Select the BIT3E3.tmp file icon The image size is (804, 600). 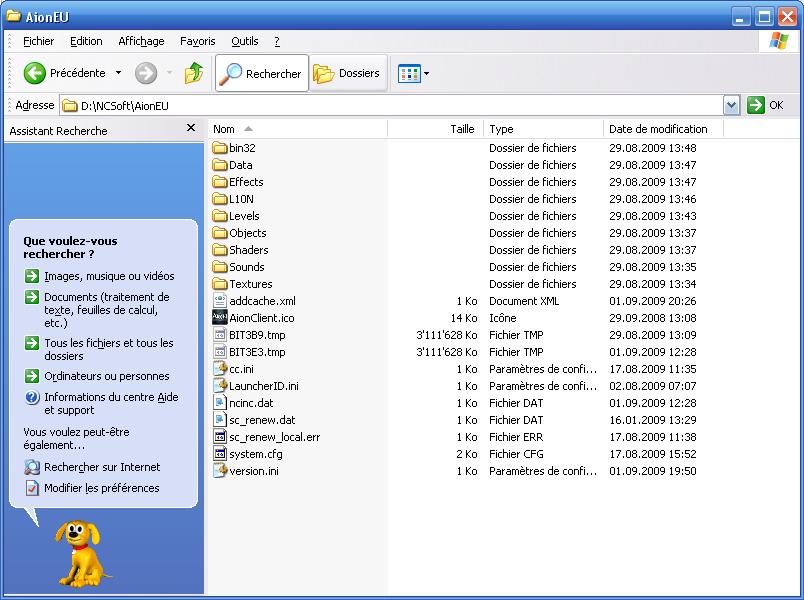[x=220, y=352]
